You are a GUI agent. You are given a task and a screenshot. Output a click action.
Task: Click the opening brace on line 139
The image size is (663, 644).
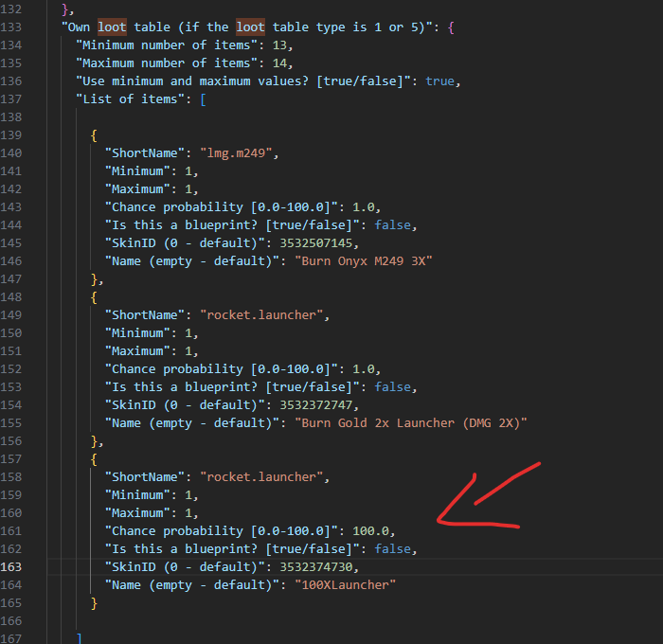(94, 135)
